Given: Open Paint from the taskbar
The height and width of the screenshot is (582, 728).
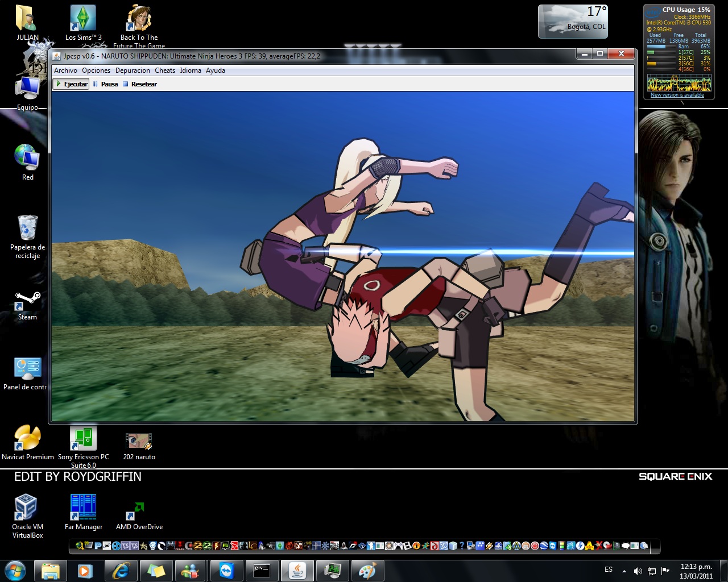Looking at the screenshot, I should coord(367,570).
